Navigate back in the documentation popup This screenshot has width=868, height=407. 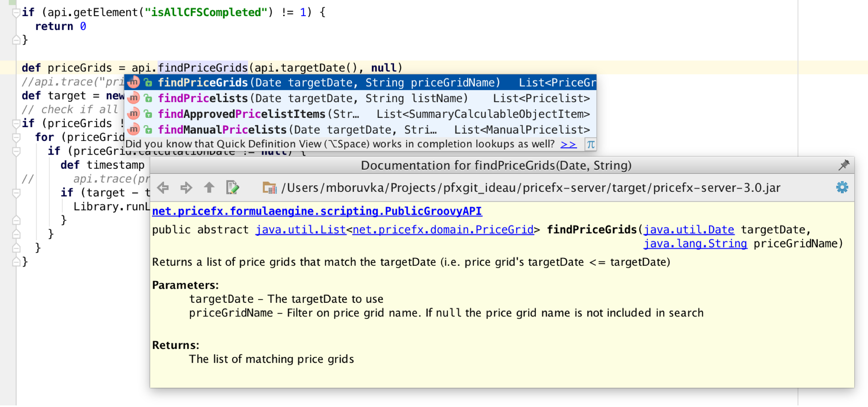point(163,187)
